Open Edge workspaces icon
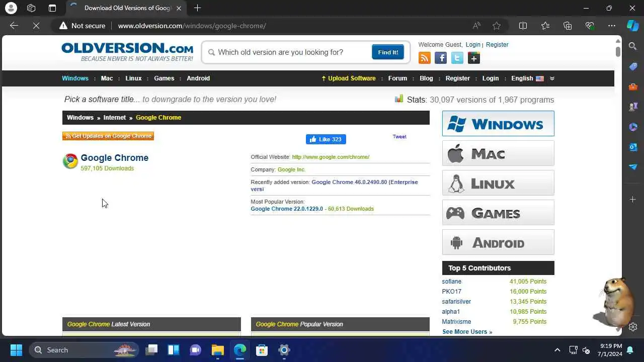Screen dimensions: 644x362 coord(31,8)
